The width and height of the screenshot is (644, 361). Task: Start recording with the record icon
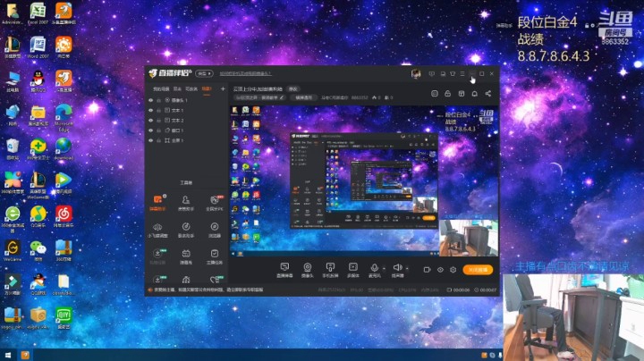point(428,270)
